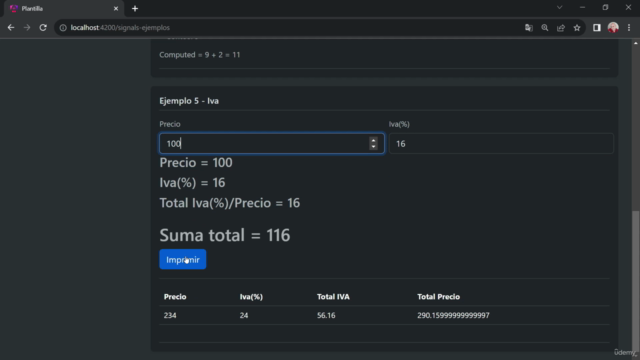640x360 pixels.
Task: Reload the current page
Action: click(x=43, y=28)
